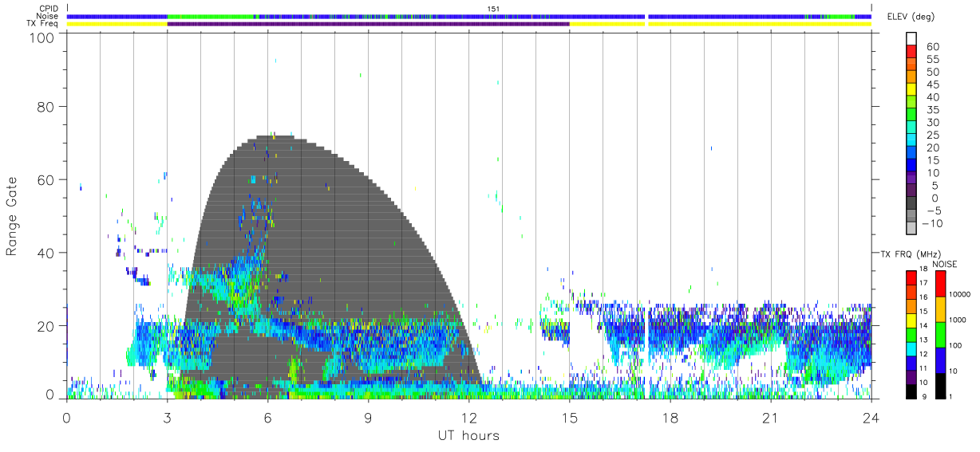Click y-axis tick label "40"

(46, 253)
